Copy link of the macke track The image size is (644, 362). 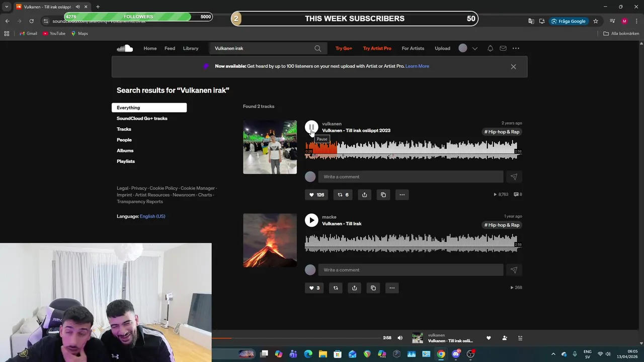[x=373, y=288]
